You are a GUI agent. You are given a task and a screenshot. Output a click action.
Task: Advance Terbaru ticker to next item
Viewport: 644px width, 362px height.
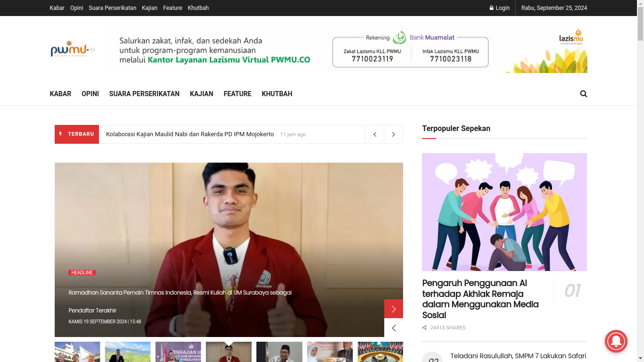393,134
